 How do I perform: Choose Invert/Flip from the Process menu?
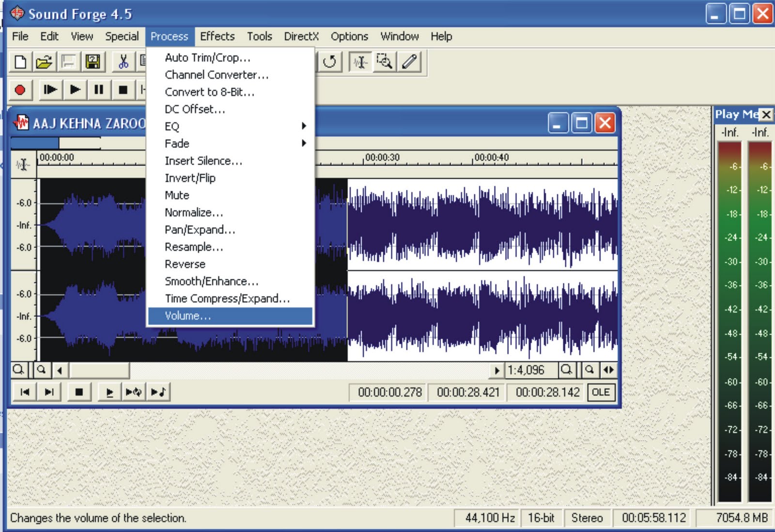pos(231,178)
